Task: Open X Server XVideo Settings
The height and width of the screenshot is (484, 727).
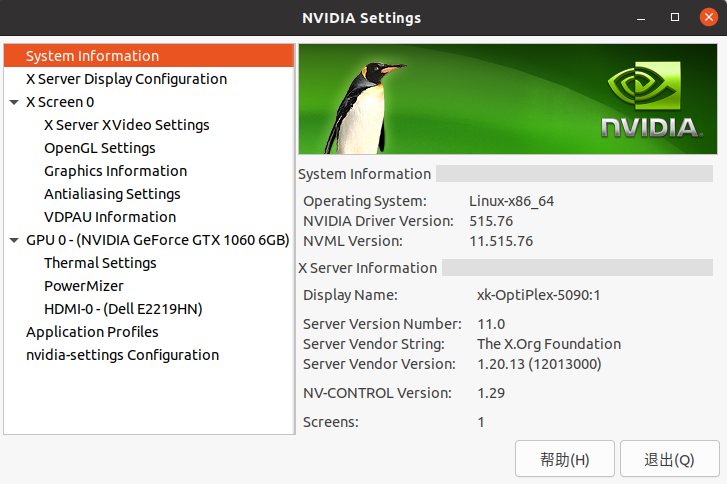Action: (x=126, y=125)
